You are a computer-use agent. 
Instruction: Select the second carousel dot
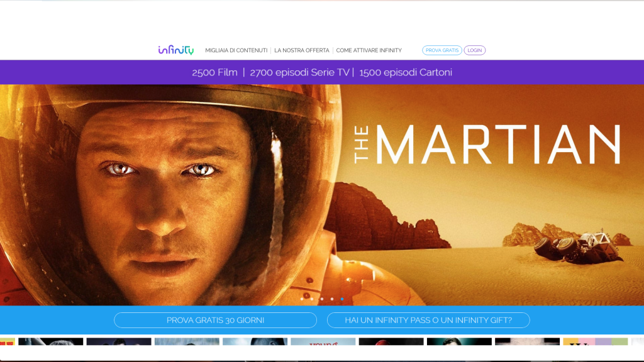(x=311, y=299)
